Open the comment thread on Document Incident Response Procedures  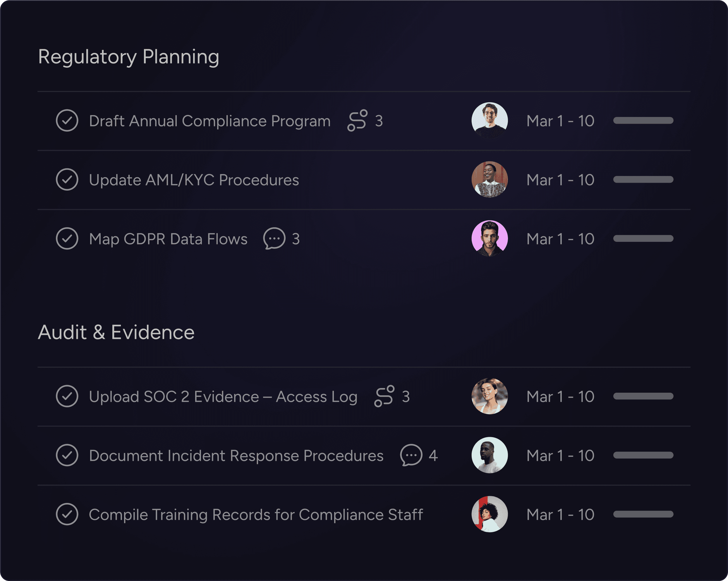coord(411,455)
